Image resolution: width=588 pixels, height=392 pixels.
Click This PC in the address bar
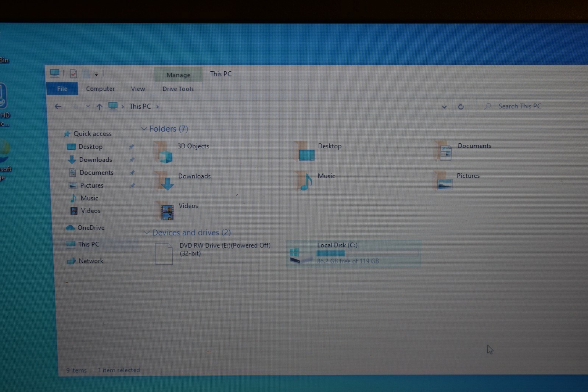(140, 106)
